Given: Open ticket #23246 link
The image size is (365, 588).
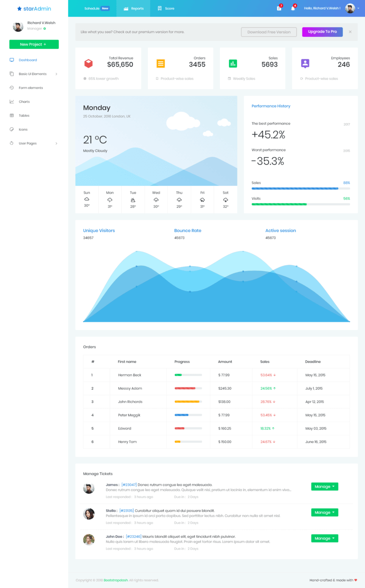Looking at the screenshot, I should click(x=133, y=536).
